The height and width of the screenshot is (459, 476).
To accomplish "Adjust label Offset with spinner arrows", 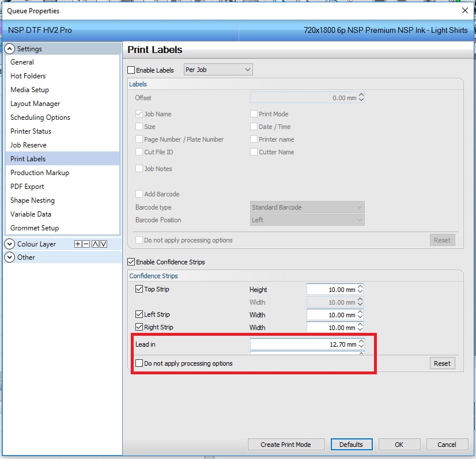I will click(361, 98).
